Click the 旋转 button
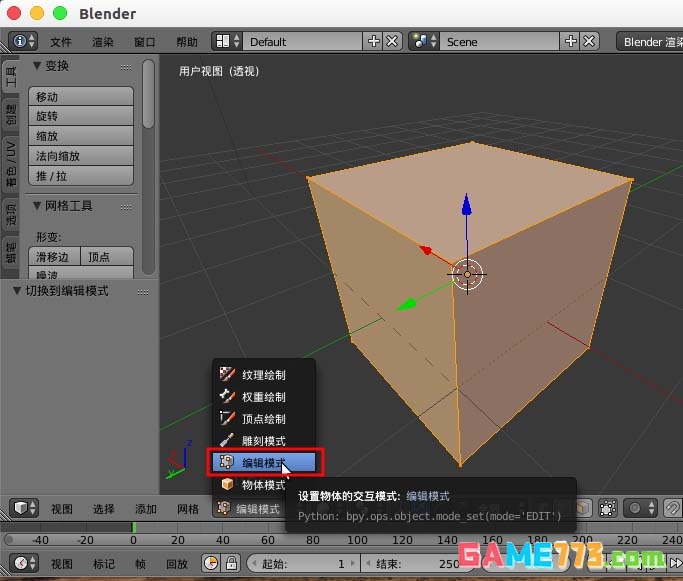 point(81,116)
